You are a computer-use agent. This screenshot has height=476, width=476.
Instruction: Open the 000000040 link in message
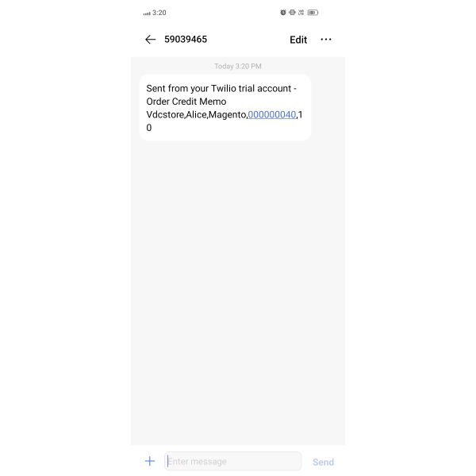(271, 115)
